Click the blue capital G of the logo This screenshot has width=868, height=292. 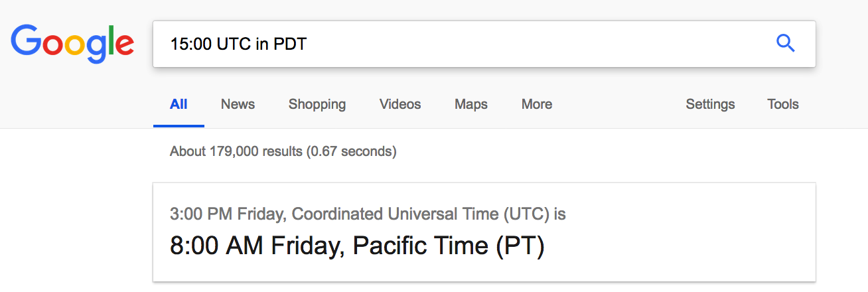coord(26,40)
